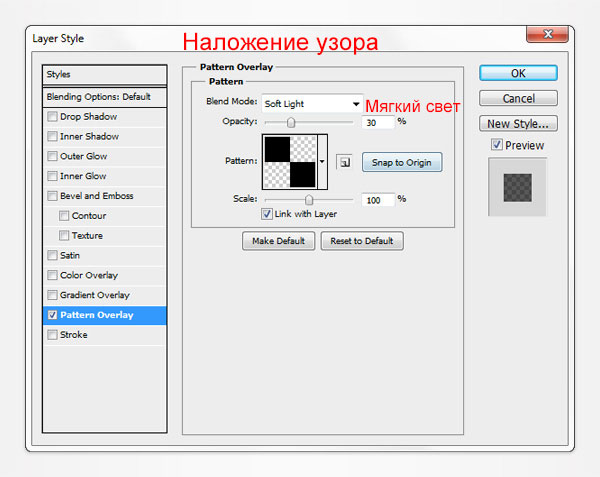Enable the Drop Shadow checkbox
Image resolution: width=600 pixels, height=477 pixels.
[52, 116]
